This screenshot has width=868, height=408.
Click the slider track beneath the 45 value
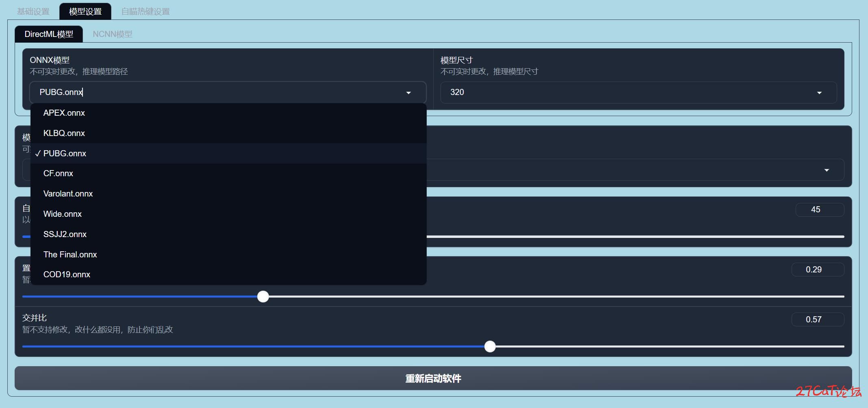pos(636,237)
